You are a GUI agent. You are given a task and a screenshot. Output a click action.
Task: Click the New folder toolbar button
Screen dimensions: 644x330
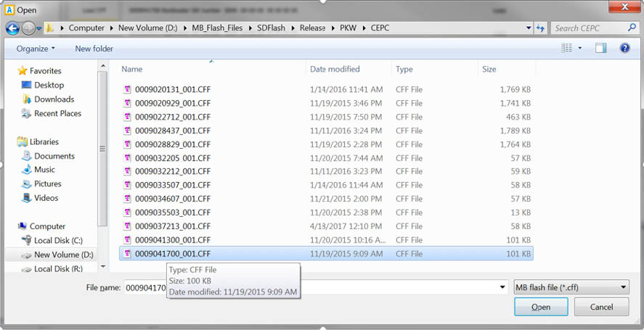click(94, 49)
